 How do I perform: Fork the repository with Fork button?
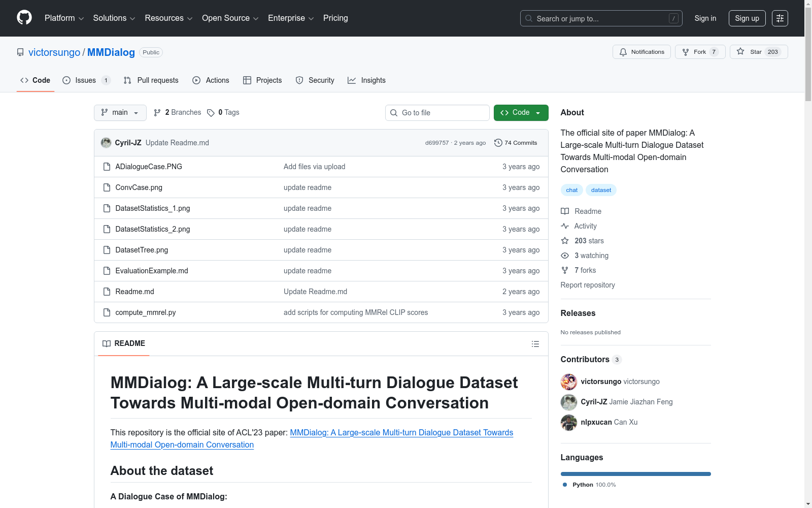click(700, 52)
